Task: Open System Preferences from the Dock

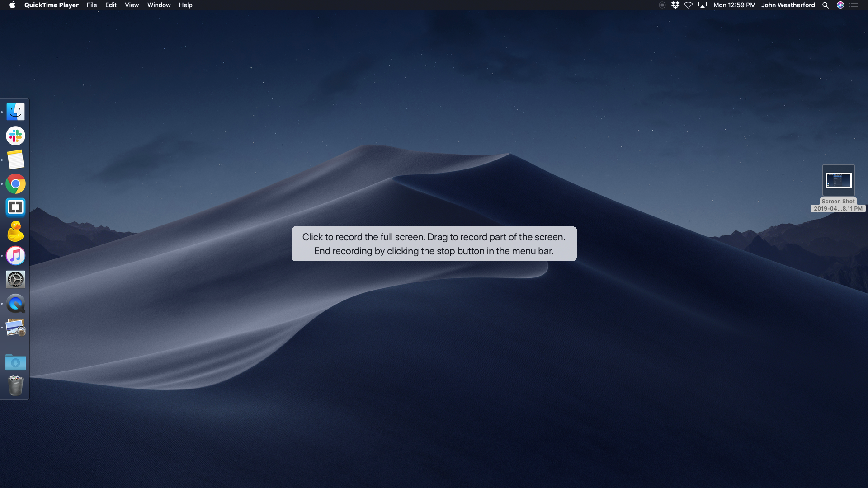Action: click(15, 279)
